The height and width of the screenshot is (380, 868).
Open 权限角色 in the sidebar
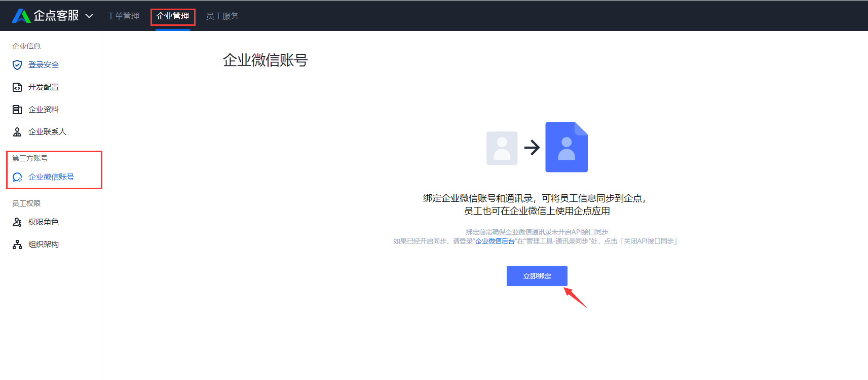[44, 222]
